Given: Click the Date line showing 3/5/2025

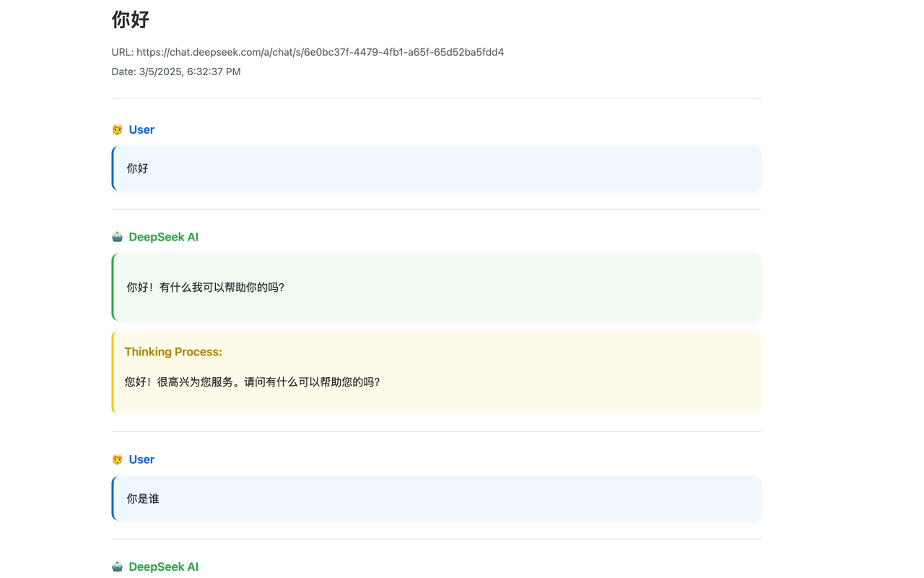Looking at the screenshot, I should tap(176, 72).
